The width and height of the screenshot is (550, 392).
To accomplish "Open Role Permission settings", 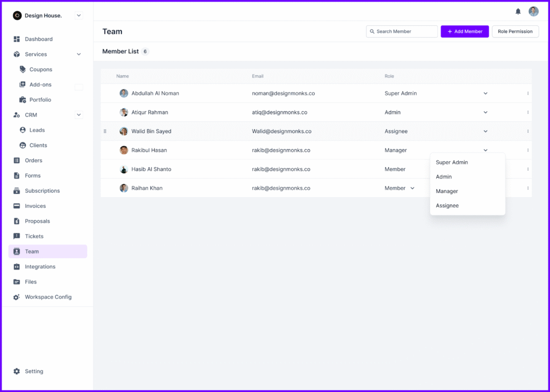I will pyautogui.click(x=515, y=31).
